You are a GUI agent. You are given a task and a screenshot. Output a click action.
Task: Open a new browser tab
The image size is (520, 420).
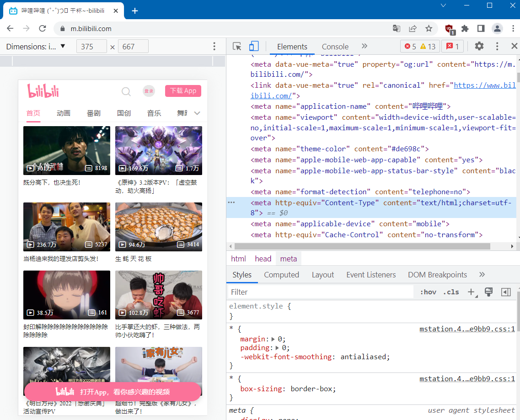[134, 11]
